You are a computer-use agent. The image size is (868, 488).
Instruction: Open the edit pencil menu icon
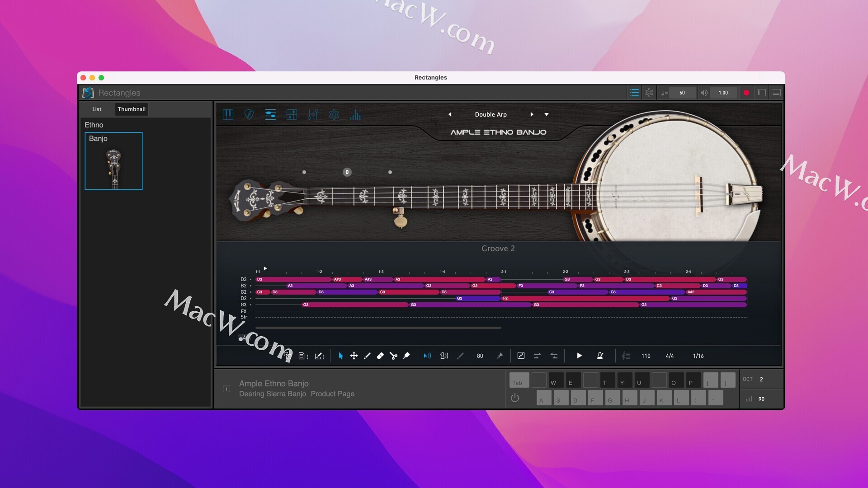point(320,356)
